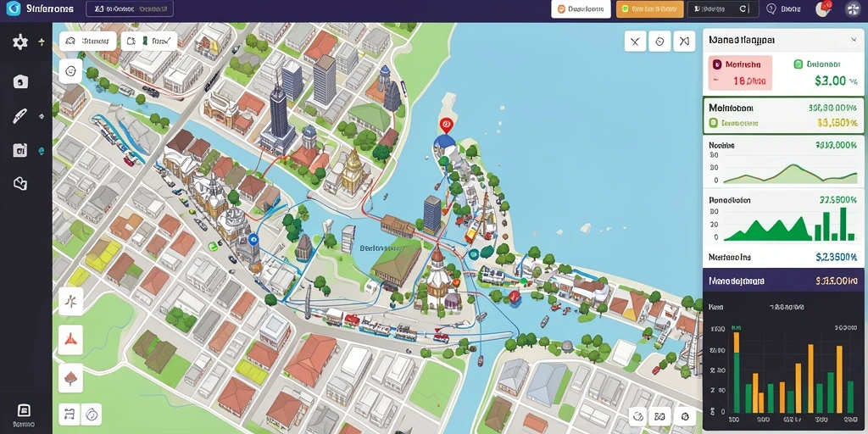The width and height of the screenshot is (868, 434).
Task: Select the pen draw tool in the sidebar
Action: click(x=20, y=116)
